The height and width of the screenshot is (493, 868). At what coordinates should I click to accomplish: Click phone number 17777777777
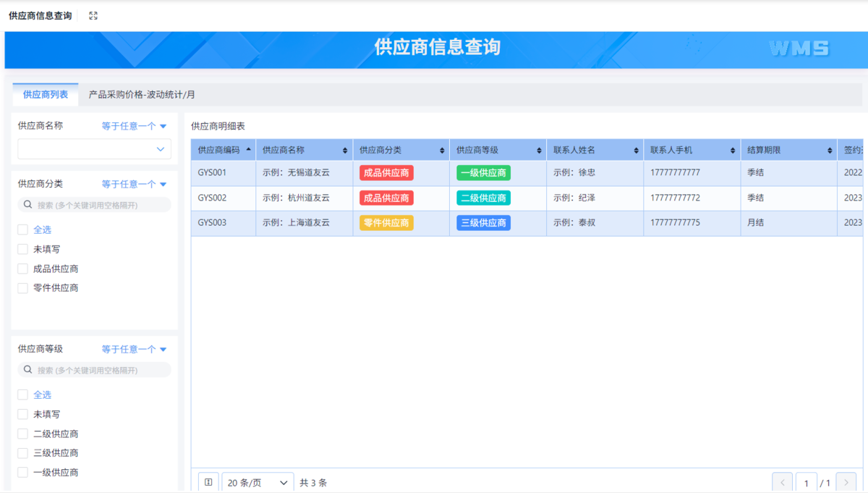click(x=675, y=173)
